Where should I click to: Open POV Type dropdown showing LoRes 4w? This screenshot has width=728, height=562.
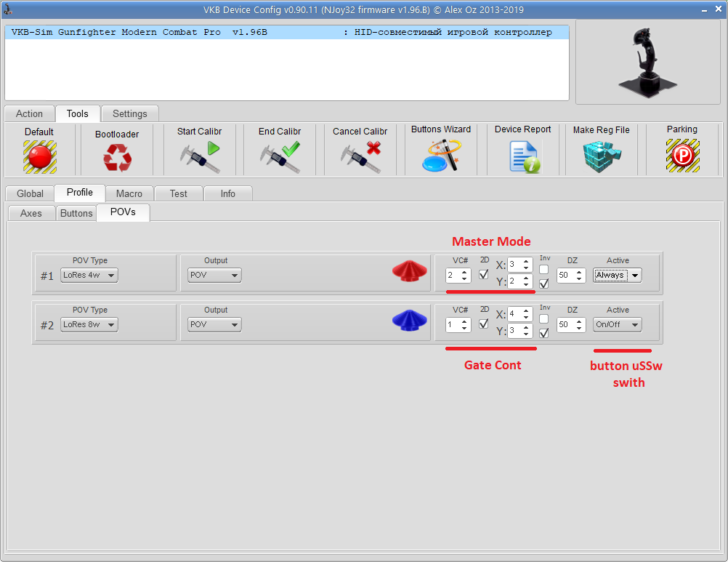click(x=89, y=276)
